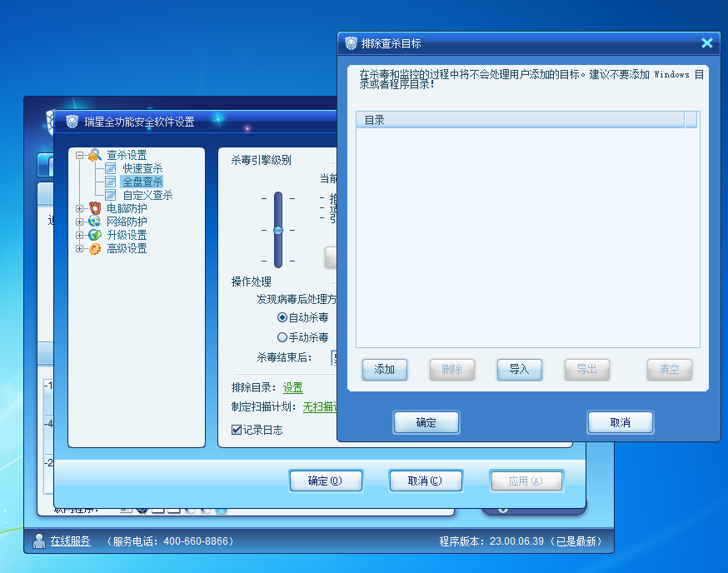Open the 在线服务 link
This screenshot has height=573, width=728.
pos(71,541)
